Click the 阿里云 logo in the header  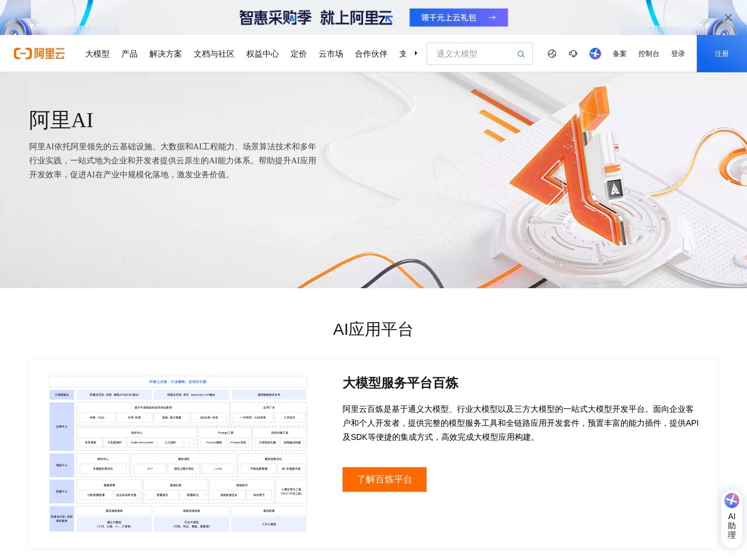click(39, 54)
